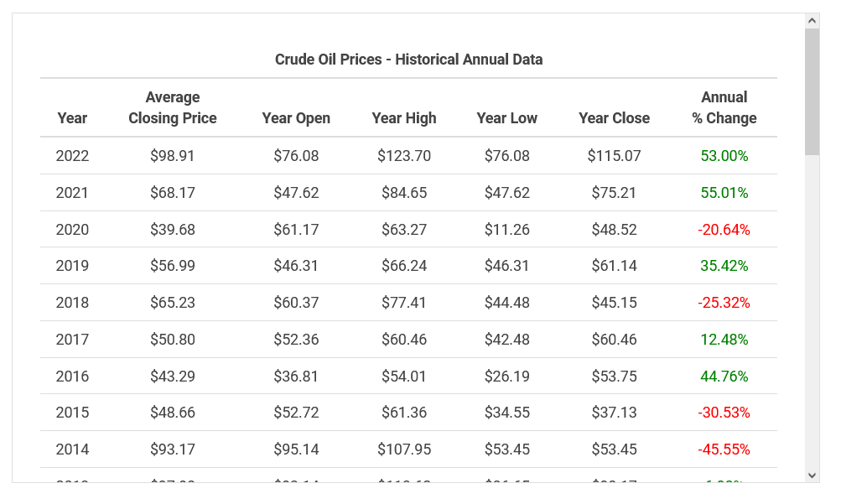Click the Year column header

[x=72, y=118]
